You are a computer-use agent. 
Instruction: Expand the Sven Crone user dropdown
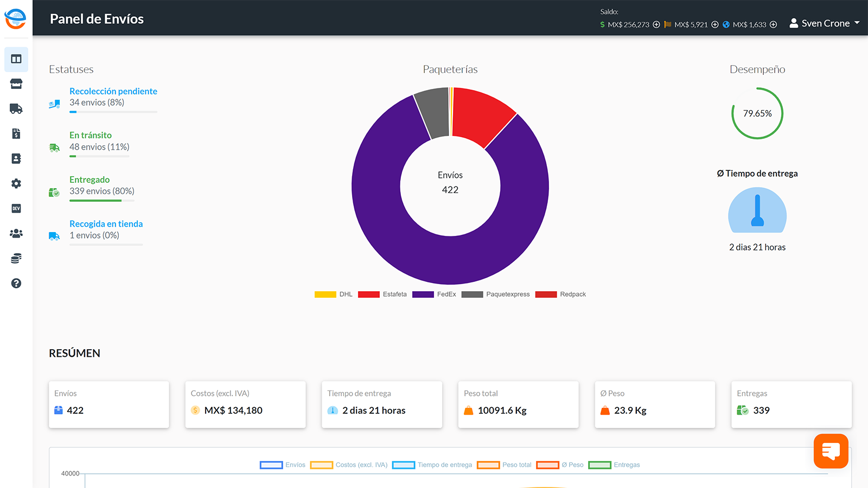(x=825, y=23)
